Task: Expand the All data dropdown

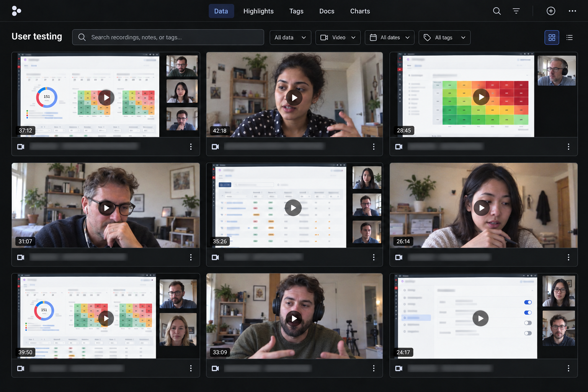Action: point(290,38)
